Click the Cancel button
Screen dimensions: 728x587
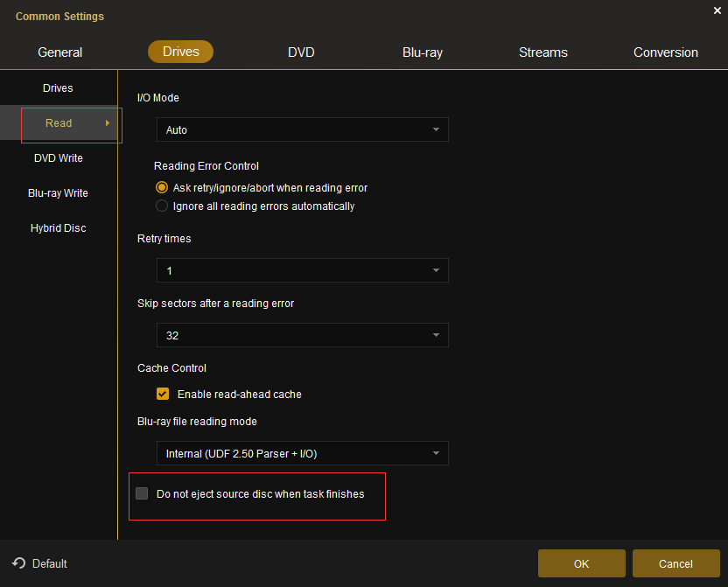point(675,563)
